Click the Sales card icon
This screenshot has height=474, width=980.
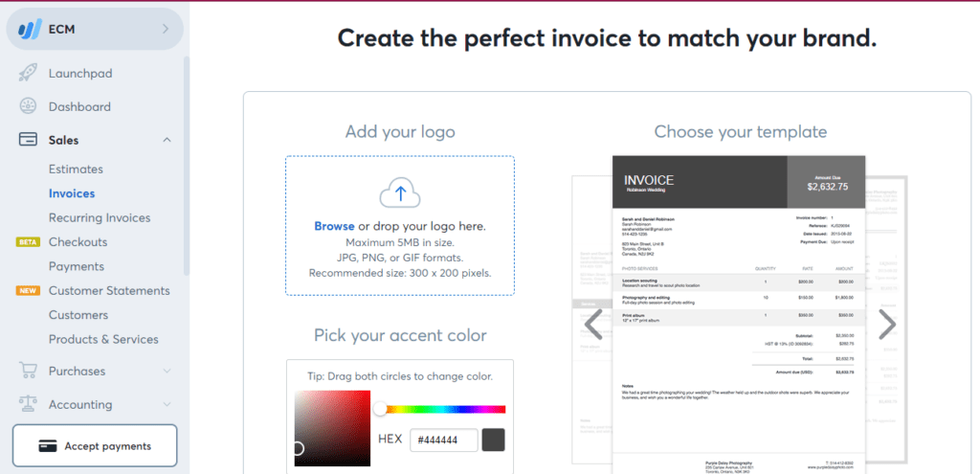[x=29, y=140]
